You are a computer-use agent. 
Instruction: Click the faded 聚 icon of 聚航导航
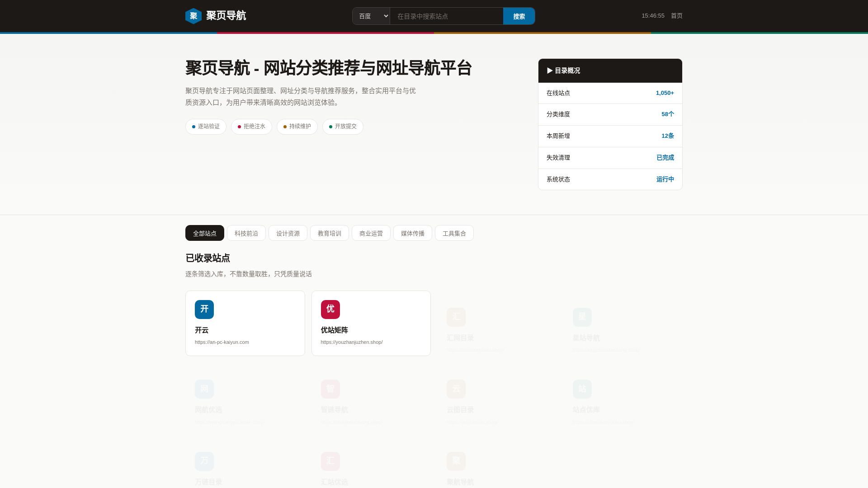click(x=456, y=461)
